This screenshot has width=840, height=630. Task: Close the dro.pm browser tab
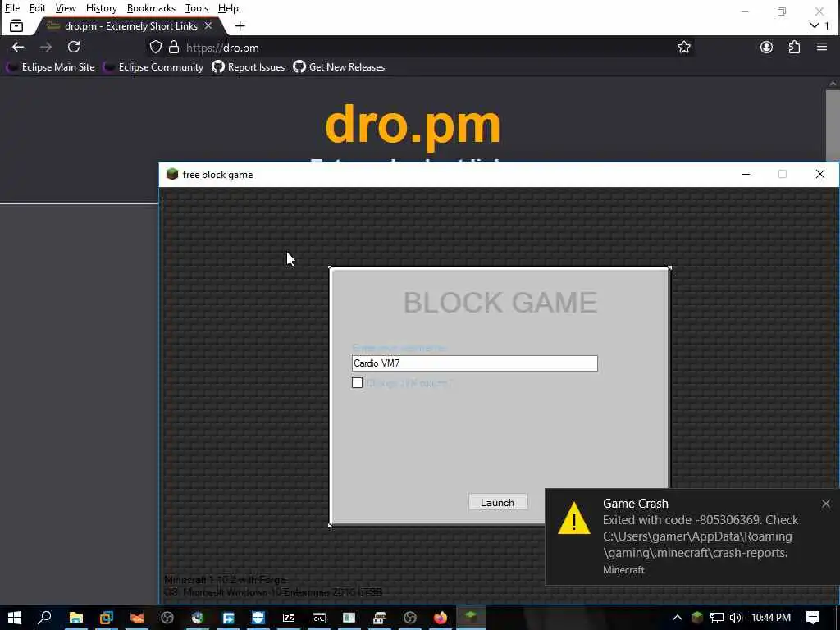[x=208, y=25]
